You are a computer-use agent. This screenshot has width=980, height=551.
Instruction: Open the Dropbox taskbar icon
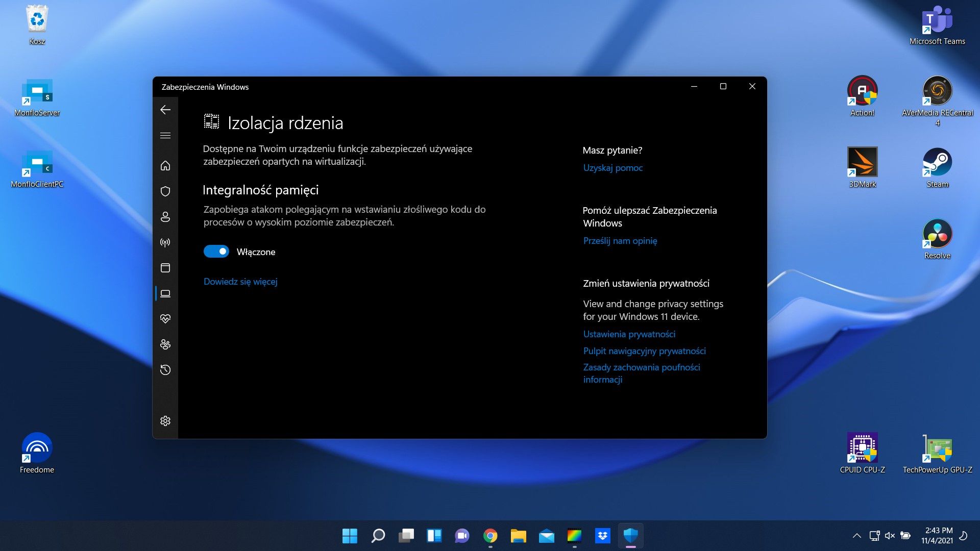(603, 536)
